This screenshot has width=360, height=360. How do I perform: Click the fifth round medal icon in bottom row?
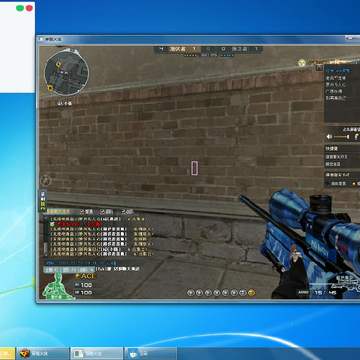click(x=225, y=293)
